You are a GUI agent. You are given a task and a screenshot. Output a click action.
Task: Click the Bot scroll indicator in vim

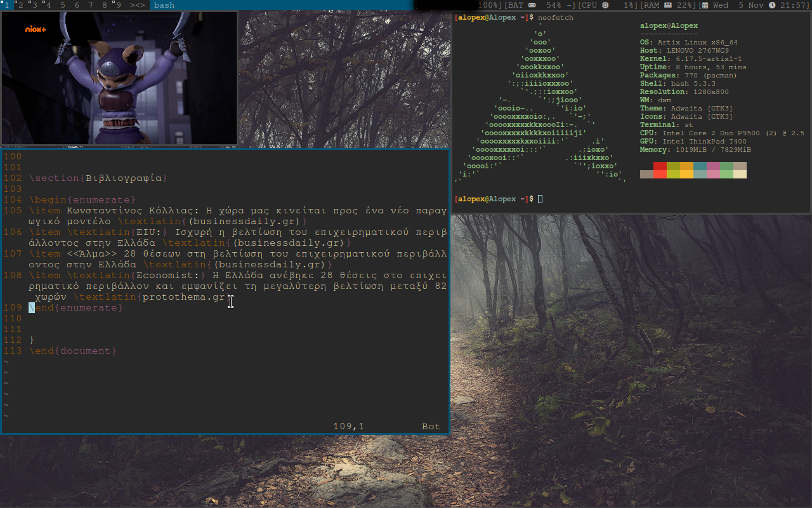[431, 427]
